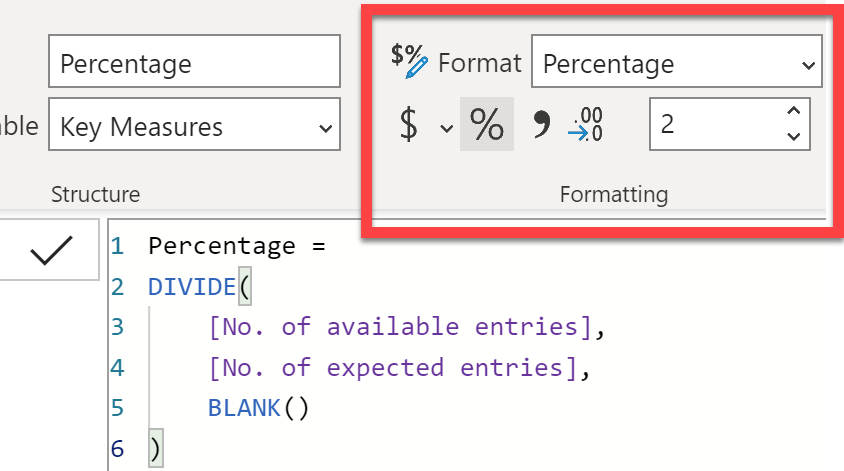Commit the formula with the checkmark
Screen dimensions: 844x471
coord(51,250)
